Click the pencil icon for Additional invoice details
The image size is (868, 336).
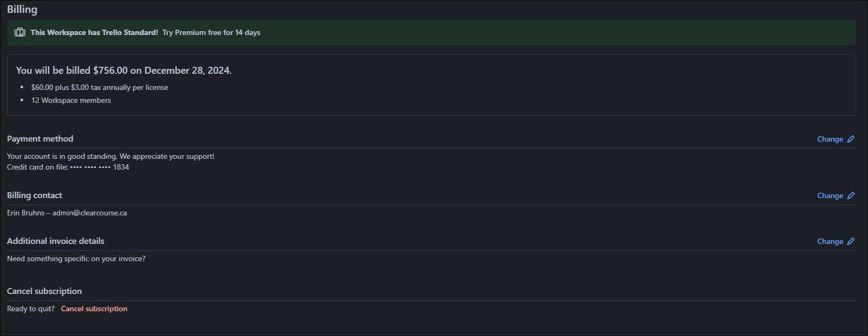(851, 241)
